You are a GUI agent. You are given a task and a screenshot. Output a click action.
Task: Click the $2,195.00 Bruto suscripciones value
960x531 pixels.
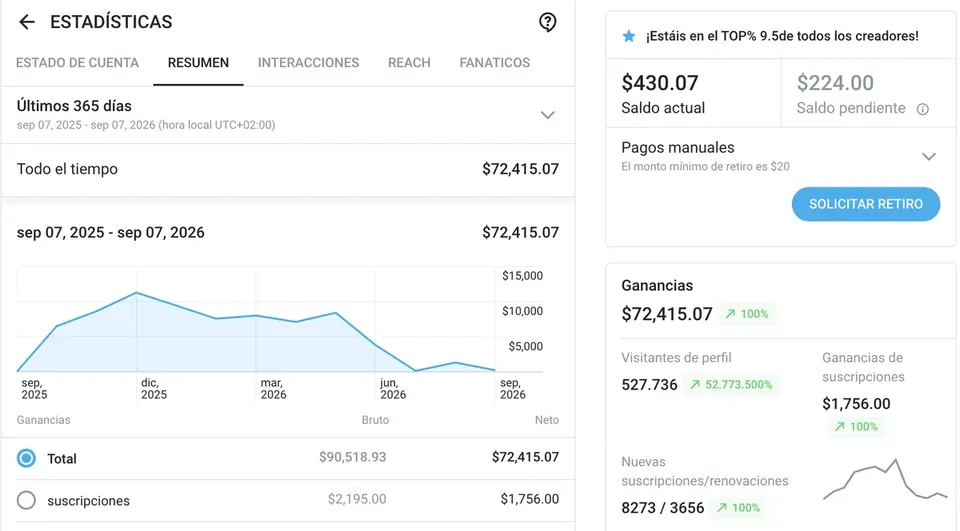[x=357, y=499]
